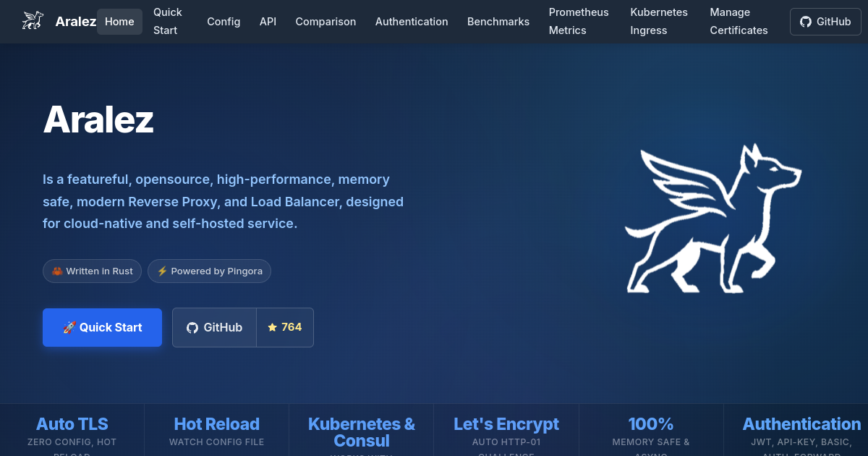Screen dimensions: 868x456
Task: Click the Let's Encrypt feature title
Action: pos(506,423)
